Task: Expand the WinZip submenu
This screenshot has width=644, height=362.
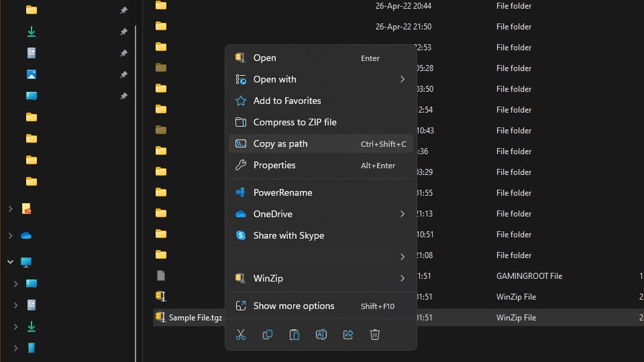Action: point(402,278)
